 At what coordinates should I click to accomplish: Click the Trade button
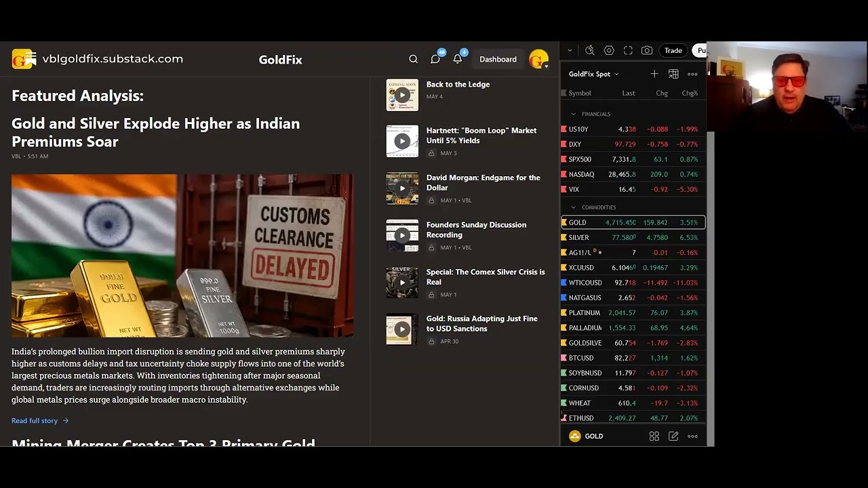point(673,50)
